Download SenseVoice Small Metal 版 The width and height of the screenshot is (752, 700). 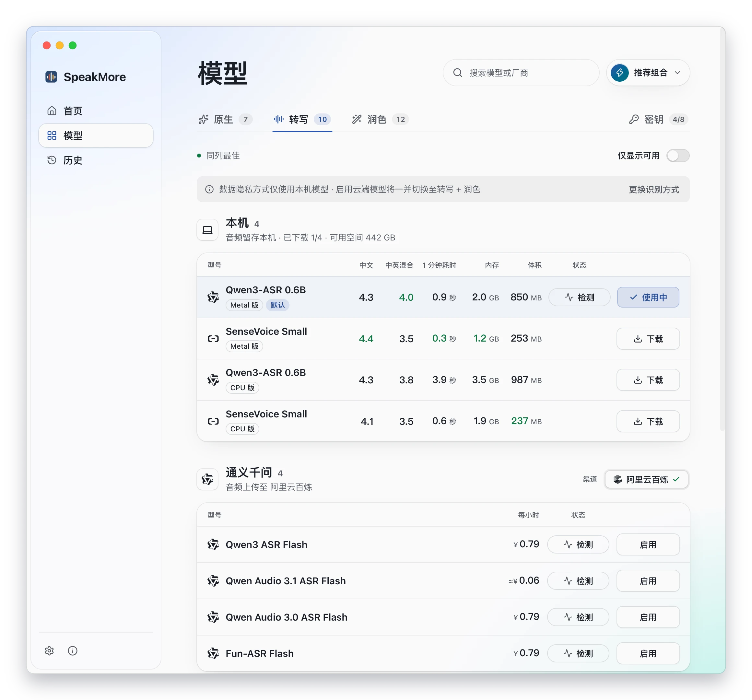[x=648, y=338]
